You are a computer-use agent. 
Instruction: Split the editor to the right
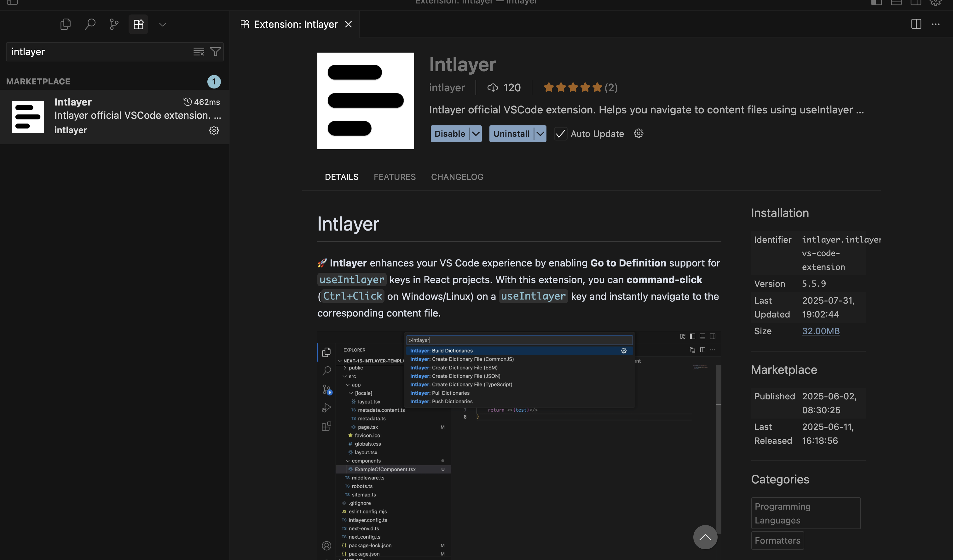(x=916, y=24)
